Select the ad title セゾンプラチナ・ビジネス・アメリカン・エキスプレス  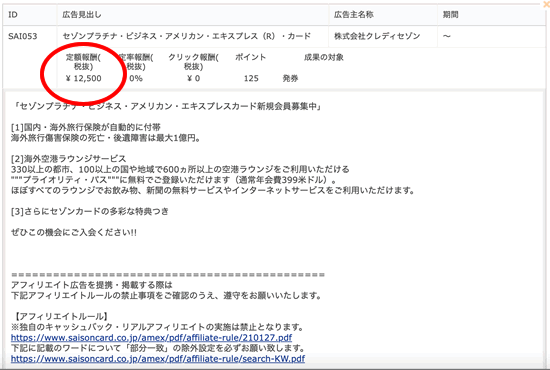[x=187, y=36]
